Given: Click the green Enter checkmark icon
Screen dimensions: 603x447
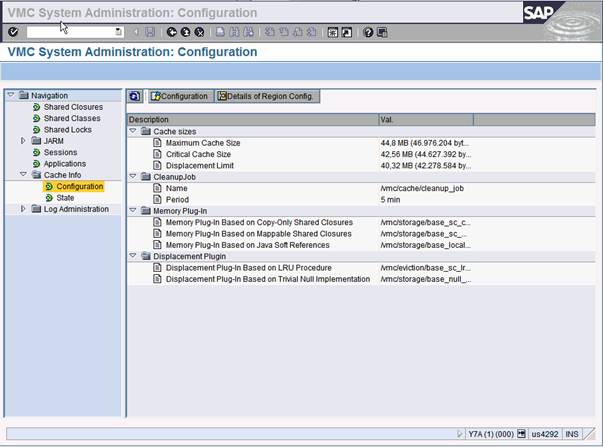Looking at the screenshot, I should (13, 32).
